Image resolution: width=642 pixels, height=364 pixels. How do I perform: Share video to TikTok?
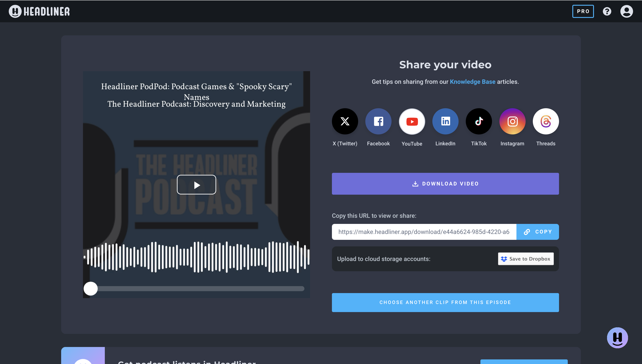479,121
